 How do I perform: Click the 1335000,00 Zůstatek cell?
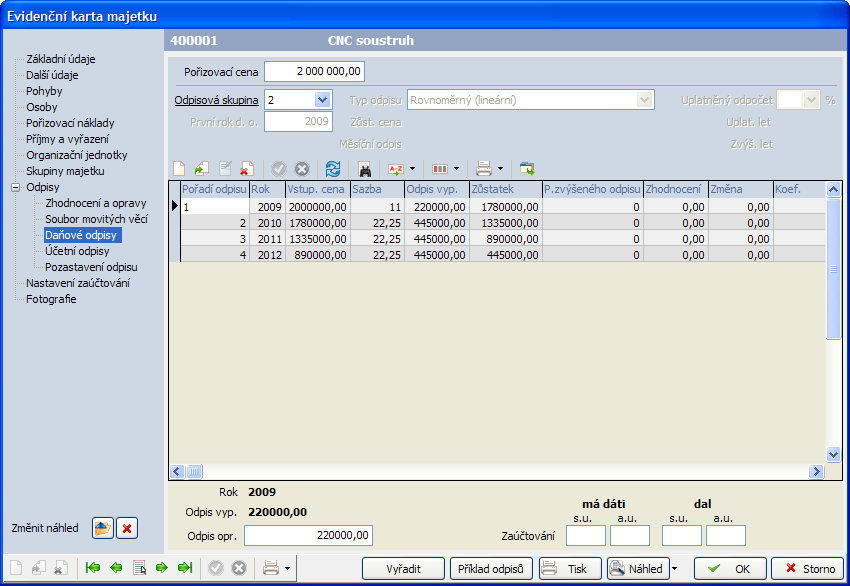coord(506,223)
